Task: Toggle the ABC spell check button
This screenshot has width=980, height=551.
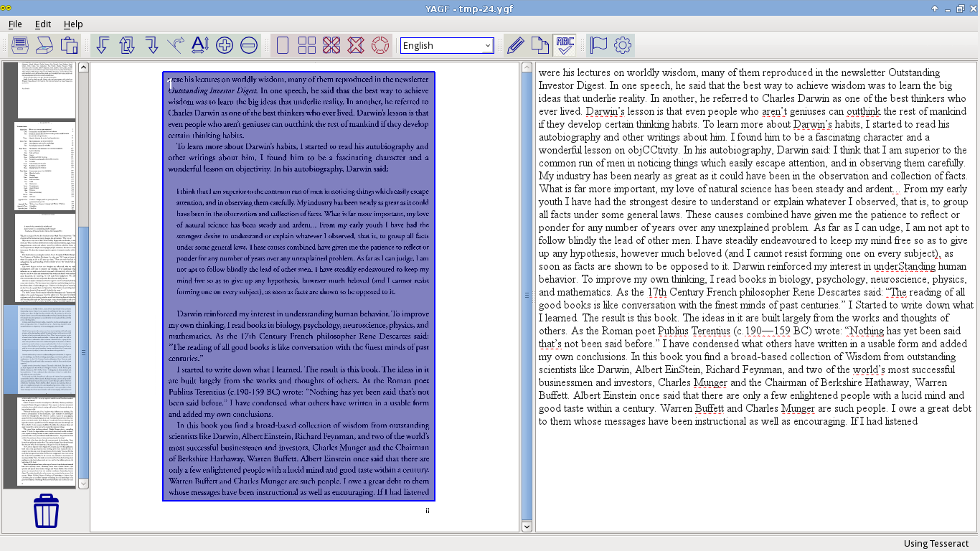Action: (x=565, y=45)
